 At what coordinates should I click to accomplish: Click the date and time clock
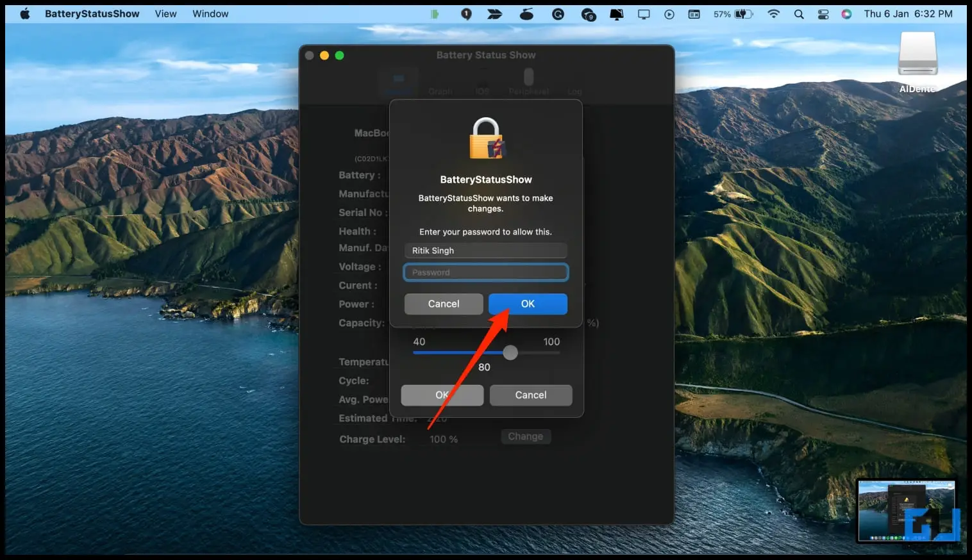[x=908, y=13]
